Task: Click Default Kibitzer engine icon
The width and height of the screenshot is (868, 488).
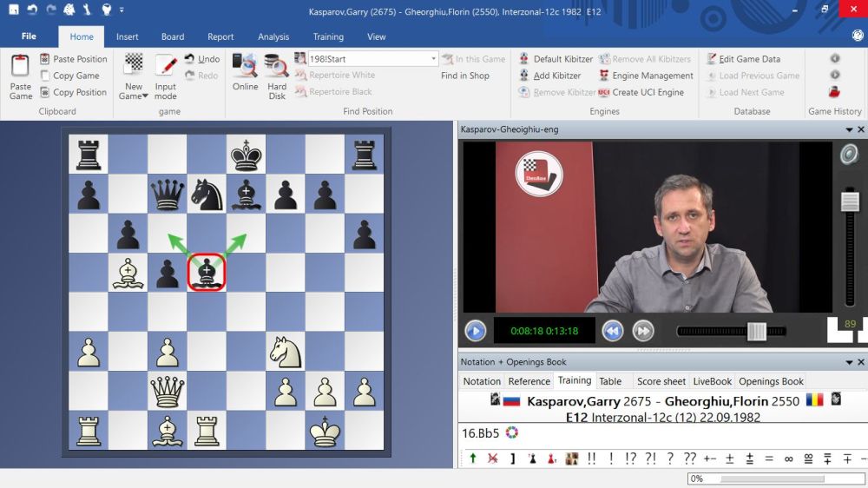Action: (524, 59)
